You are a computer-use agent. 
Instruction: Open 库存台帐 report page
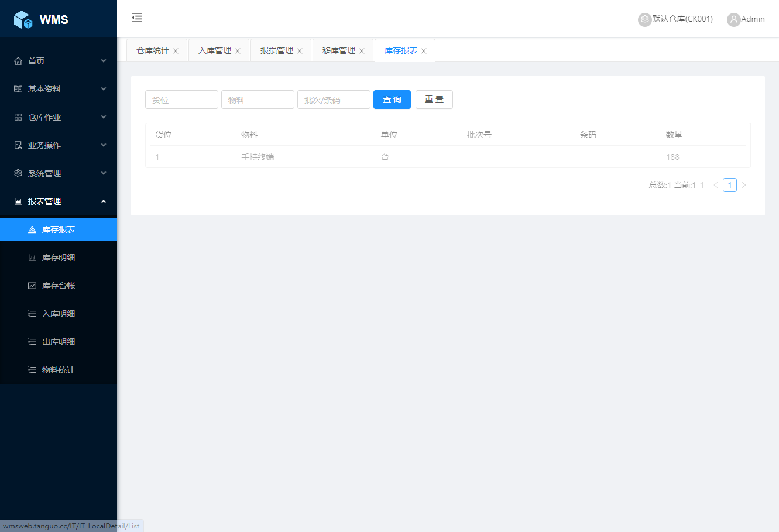pyautogui.click(x=59, y=286)
